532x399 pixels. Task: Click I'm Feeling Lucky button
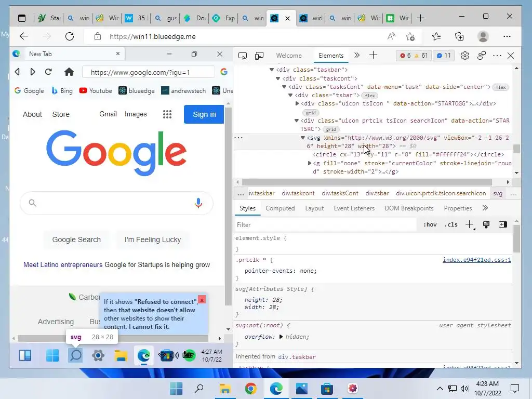click(153, 240)
